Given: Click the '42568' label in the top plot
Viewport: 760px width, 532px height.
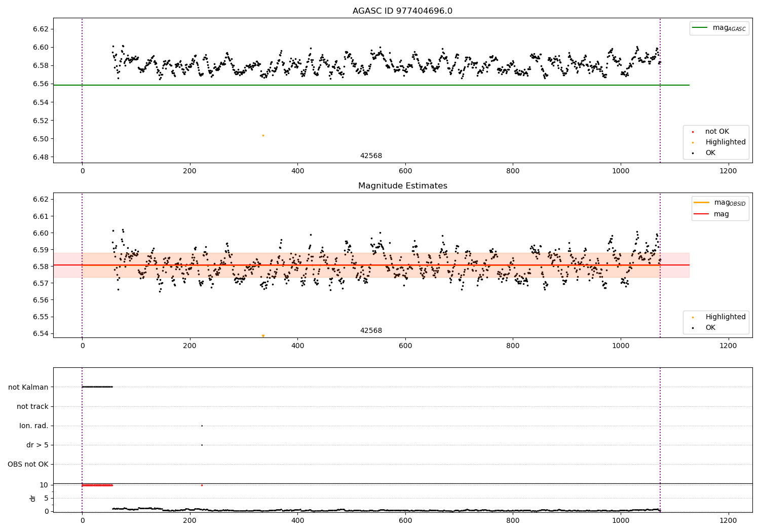Looking at the screenshot, I should [371, 156].
